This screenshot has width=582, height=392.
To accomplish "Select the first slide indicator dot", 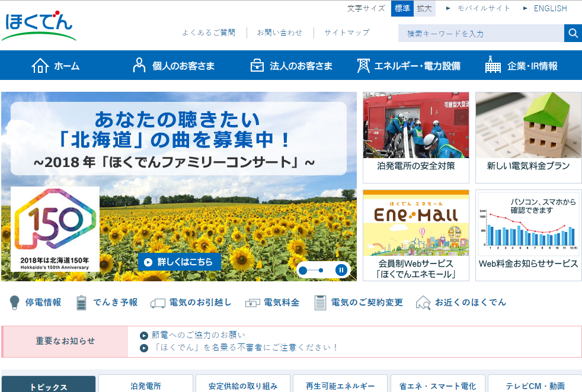I will [303, 271].
